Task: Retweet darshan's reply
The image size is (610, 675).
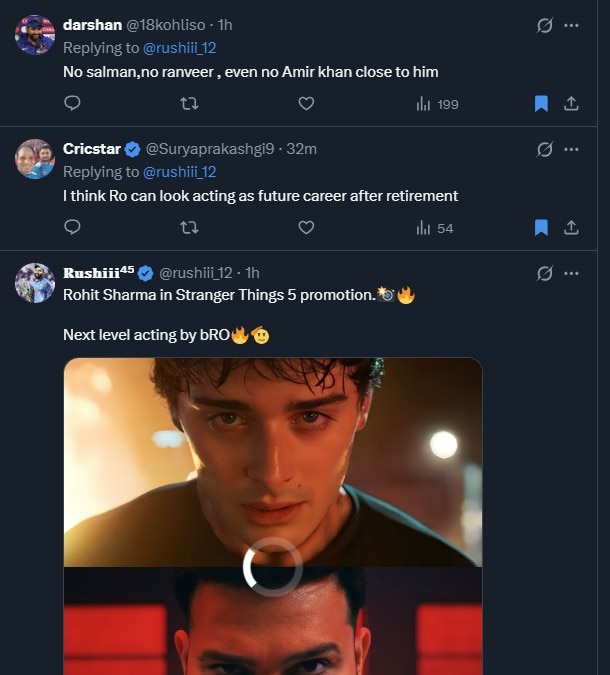Action: tap(188, 103)
